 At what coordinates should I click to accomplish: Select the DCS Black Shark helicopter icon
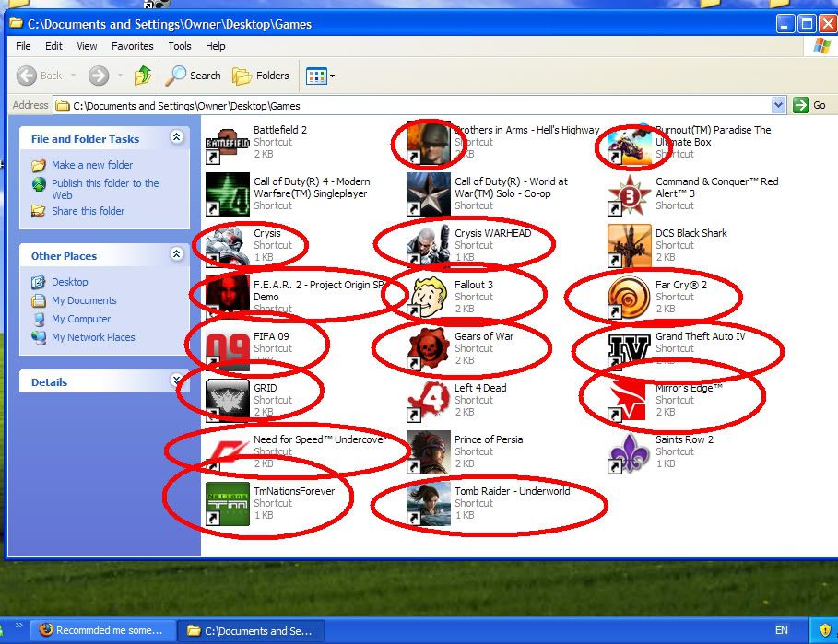click(630, 246)
